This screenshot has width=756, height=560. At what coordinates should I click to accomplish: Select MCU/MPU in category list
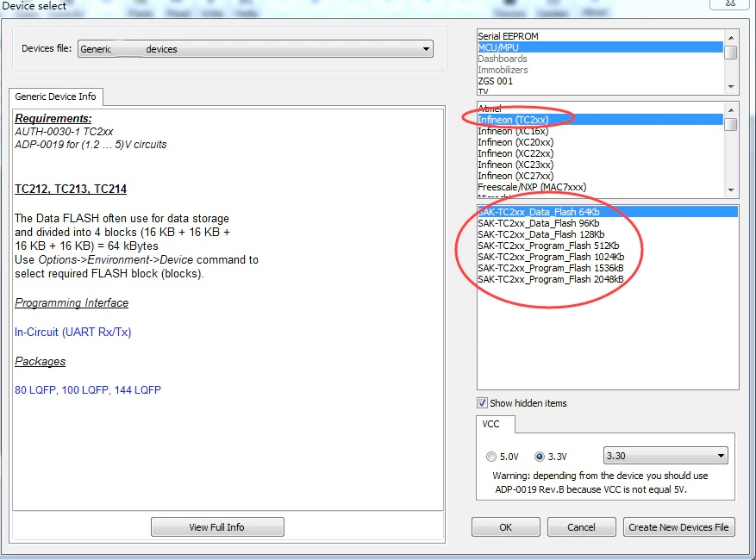click(x=600, y=47)
